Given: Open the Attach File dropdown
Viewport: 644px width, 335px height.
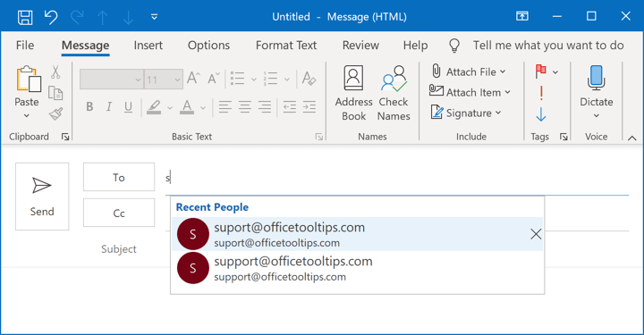Looking at the screenshot, I should tap(468, 71).
